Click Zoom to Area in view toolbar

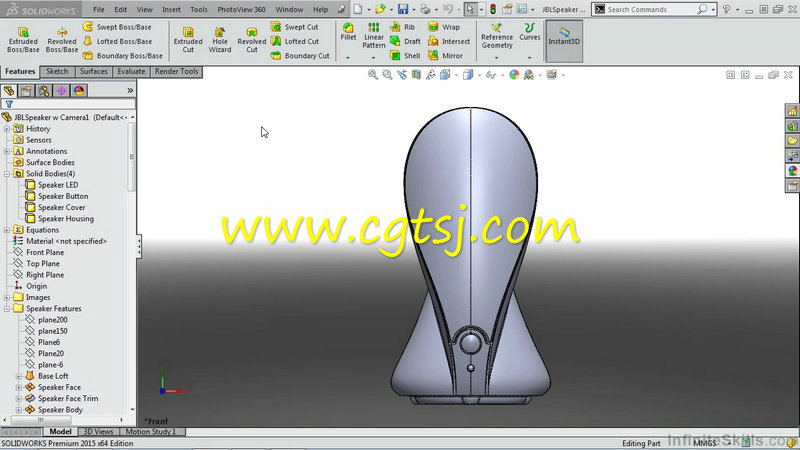(x=387, y=75)
